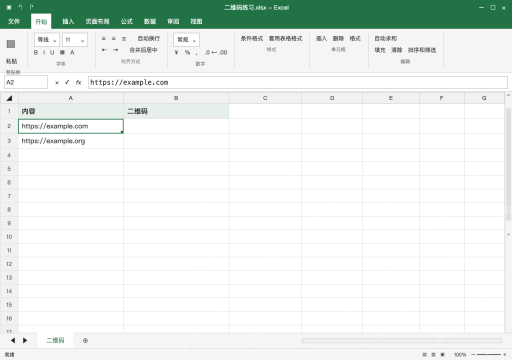Click the zoom in plus button
The height and width of the screenshot is (360, 512).
tap(505, 355)
